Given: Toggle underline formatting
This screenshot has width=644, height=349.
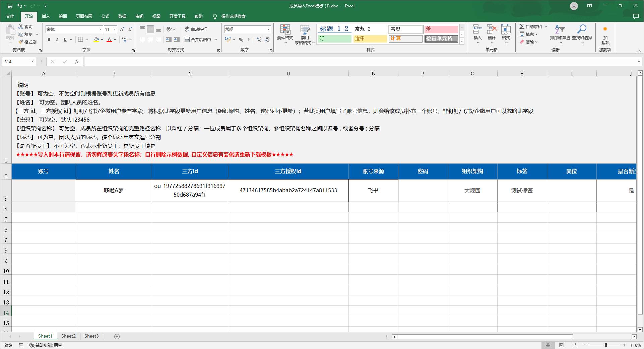Looking at the screenshot, I should tap(64, 40).
